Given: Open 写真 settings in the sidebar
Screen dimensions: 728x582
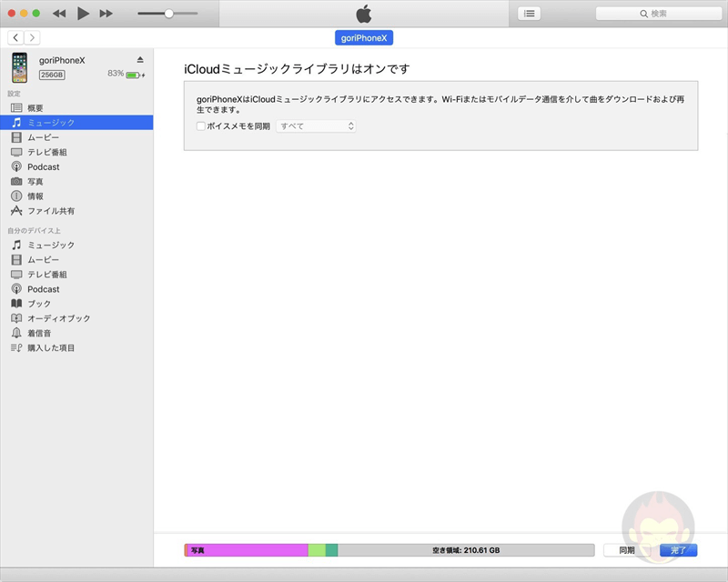Looking at the screenshot, I should (x=35, y=181).
